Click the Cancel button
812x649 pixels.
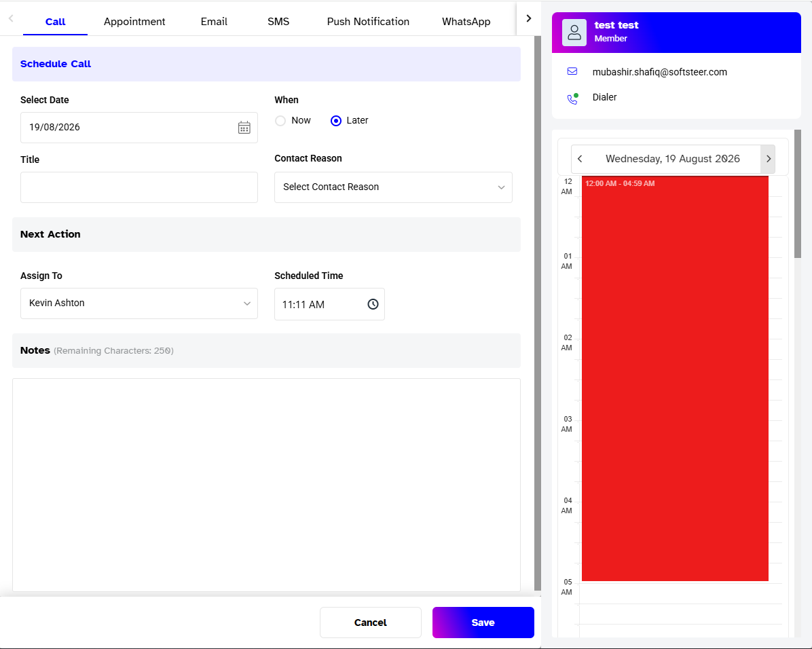[x=370, y=623]
